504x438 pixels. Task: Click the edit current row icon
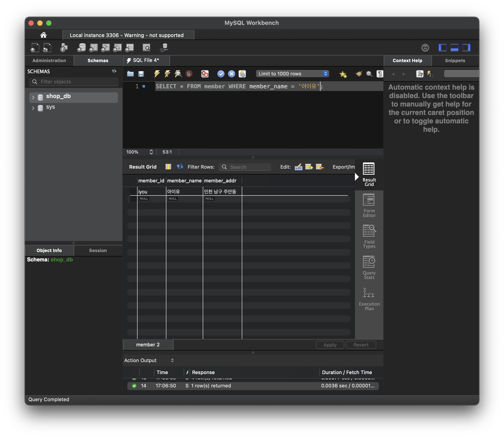pyautogui.click(x=299, y=167)
